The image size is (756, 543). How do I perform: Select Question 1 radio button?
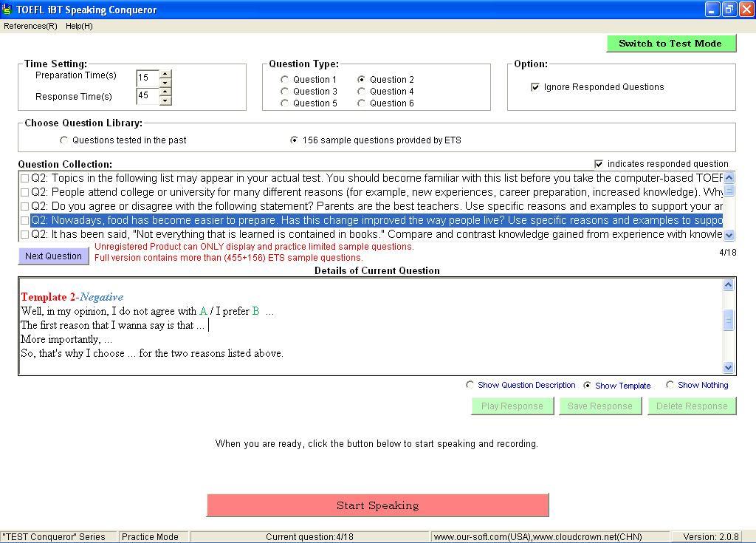(x=284, y=80)
